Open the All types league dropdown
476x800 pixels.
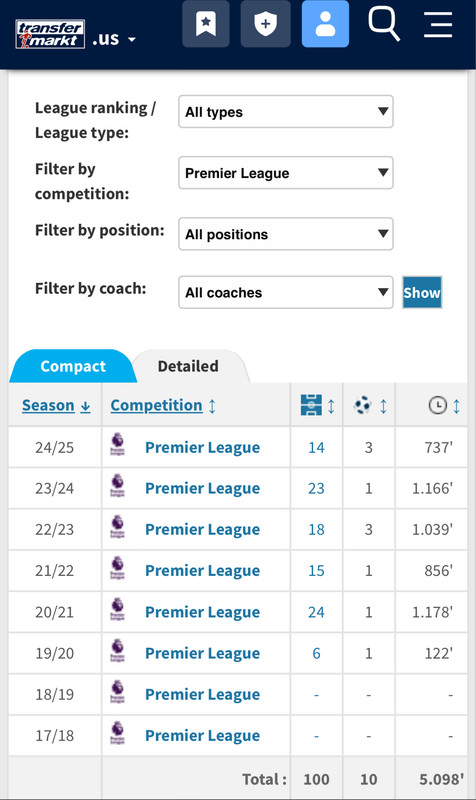coord(286,112)
